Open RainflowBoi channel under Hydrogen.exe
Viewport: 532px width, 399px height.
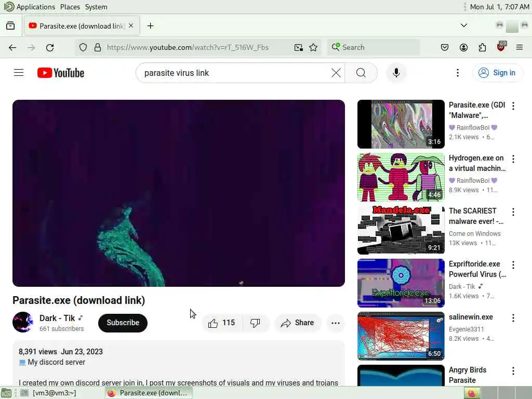(473, 180)
